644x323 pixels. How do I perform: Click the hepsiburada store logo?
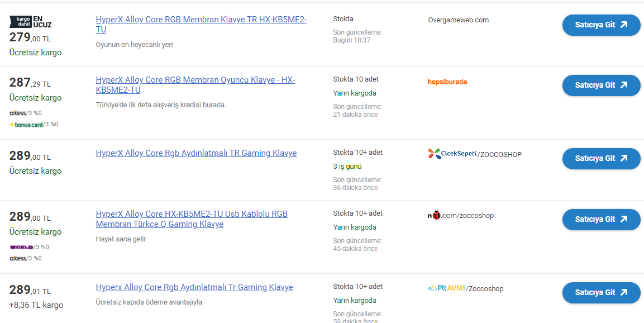[447, 82]
